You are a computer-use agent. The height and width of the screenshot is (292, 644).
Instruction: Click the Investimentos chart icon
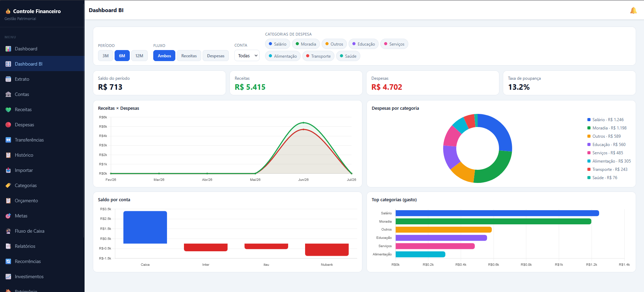click(8, 276)
